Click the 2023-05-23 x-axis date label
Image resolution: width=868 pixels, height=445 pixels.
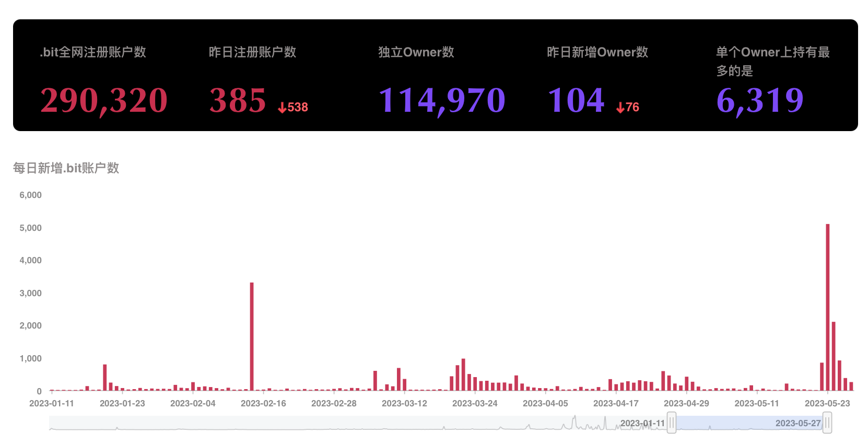(x=827, y=403)
